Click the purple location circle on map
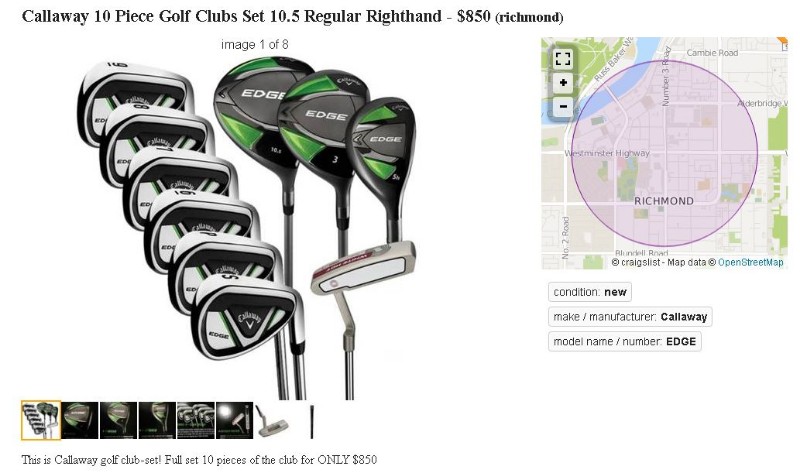800x473 pixels. click(x=664, y=153)
